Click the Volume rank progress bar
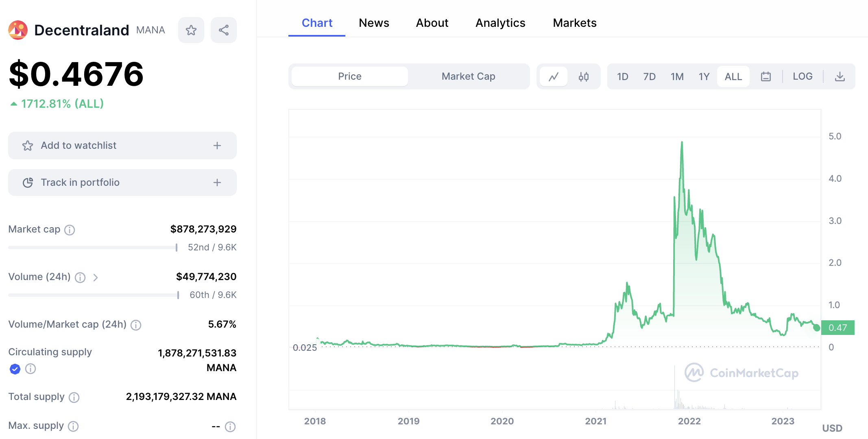This screenshot has height=439, width=868. click(94, 295)
